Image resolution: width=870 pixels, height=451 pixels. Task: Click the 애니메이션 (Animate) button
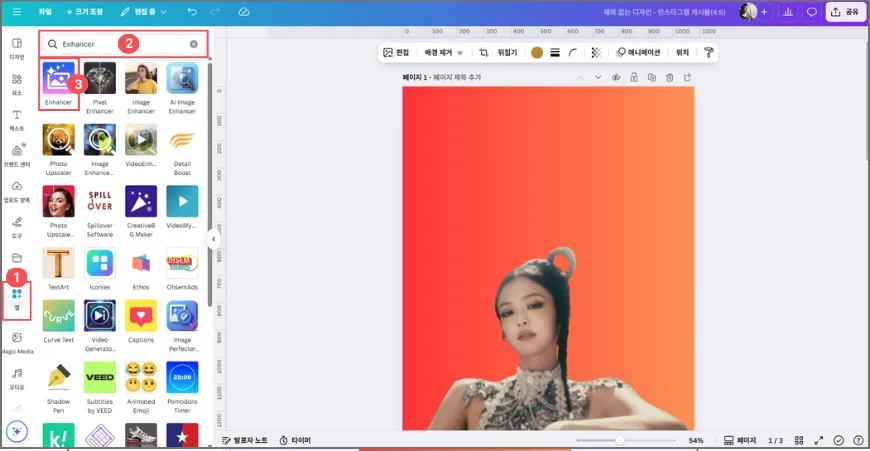638,52
